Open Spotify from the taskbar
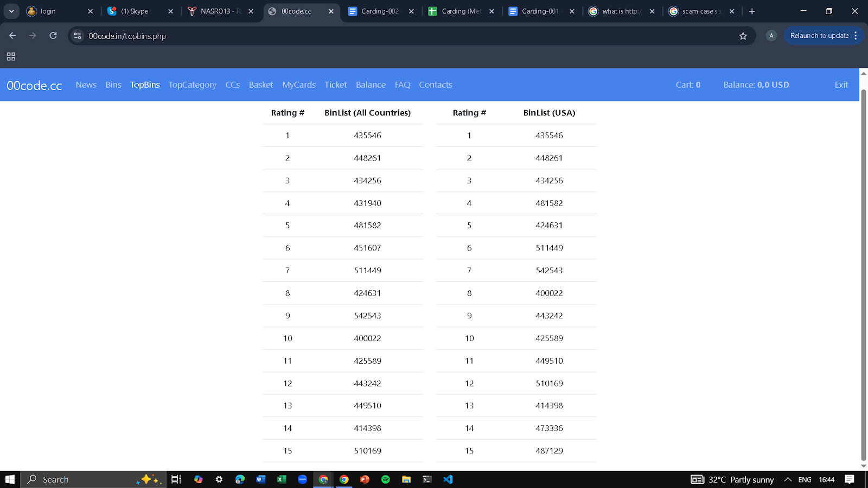This screenshot has width=868, height=488. [386, 479]
